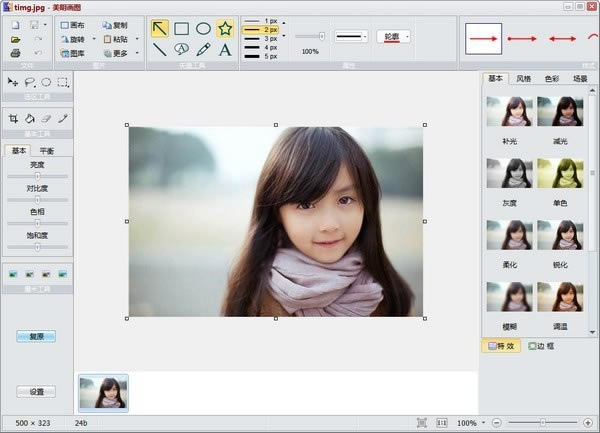
Task: Toggle the 1:1 actual size view
Action: [x=441, y=423]
